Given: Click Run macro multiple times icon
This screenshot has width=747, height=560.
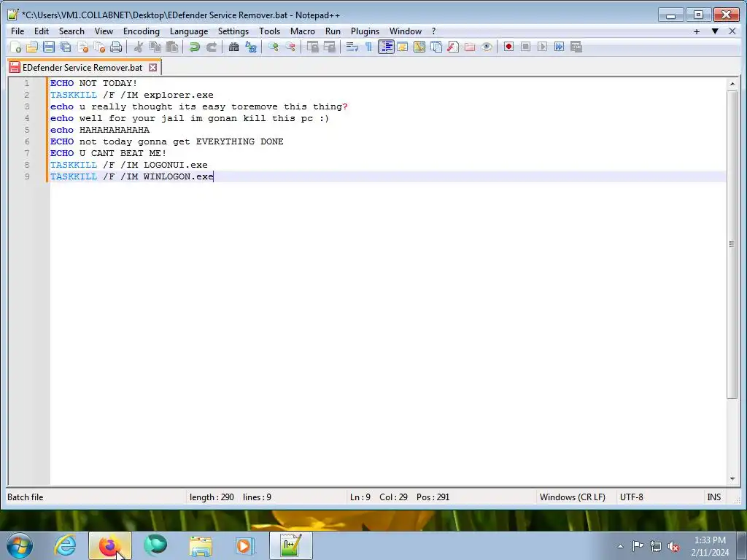Looking at the screenshot, I should click(560, 47).
